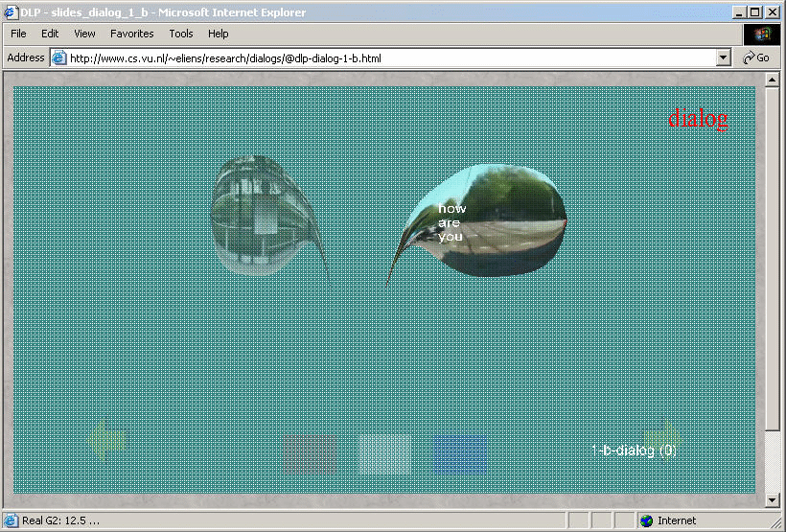Select the gray color square
Image resolution: width=786 pixels, height=532 pixels.
point(385,454)
